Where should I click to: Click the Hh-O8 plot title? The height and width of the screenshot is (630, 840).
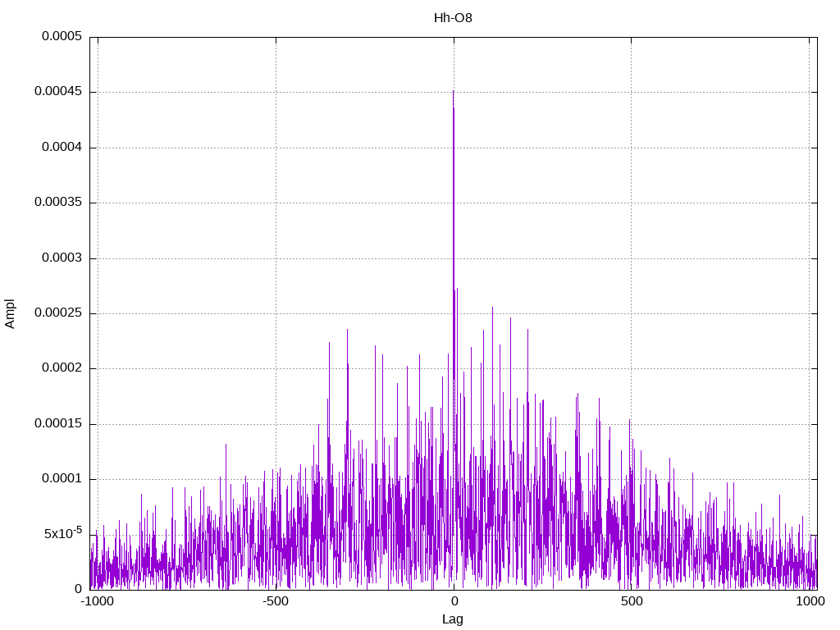pos(453,18)
